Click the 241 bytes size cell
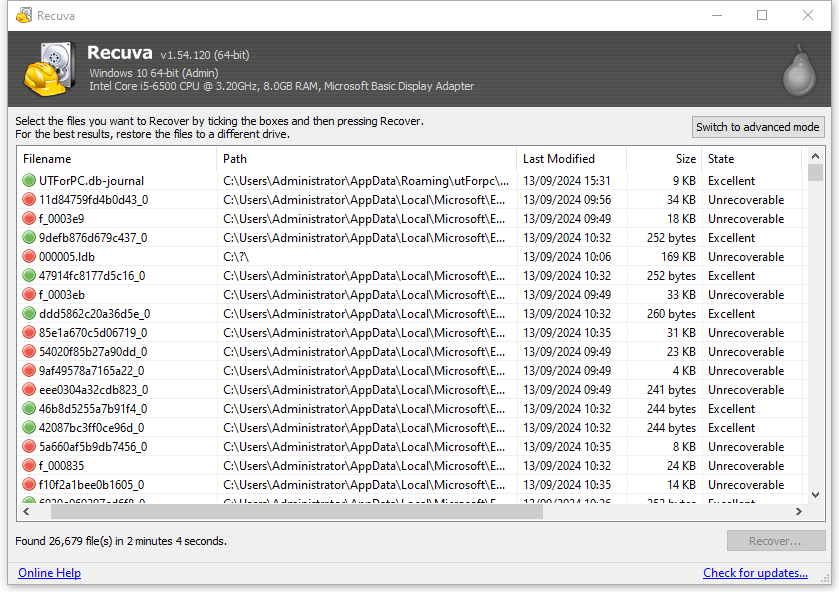 coord(672,390)
